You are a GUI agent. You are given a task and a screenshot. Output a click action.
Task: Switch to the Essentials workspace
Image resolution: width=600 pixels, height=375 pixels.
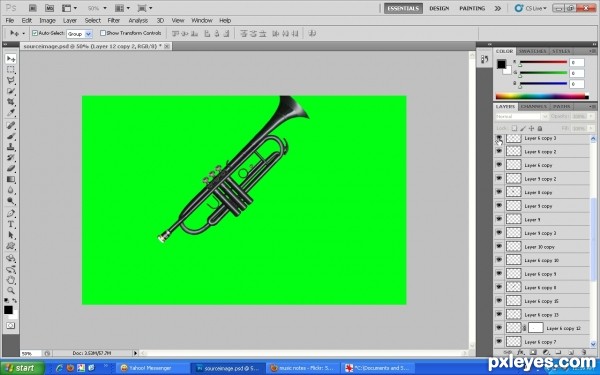click(403, 8)
